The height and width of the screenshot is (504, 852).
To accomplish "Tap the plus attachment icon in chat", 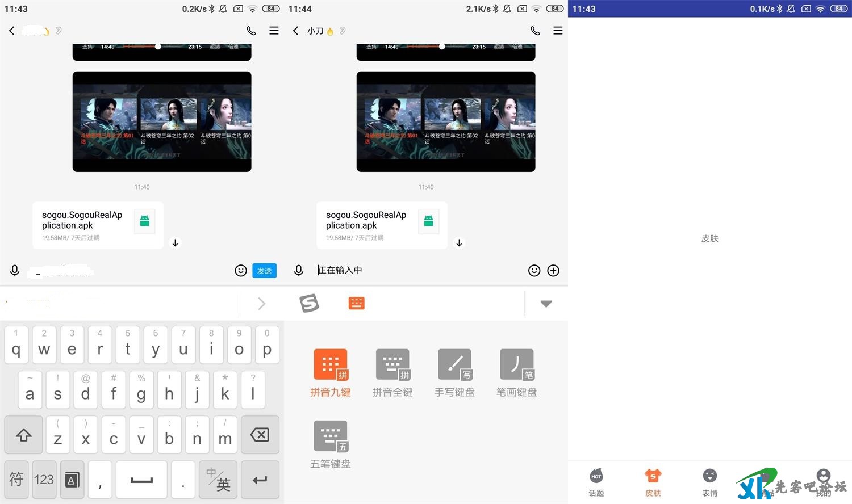I will [553, 271].
